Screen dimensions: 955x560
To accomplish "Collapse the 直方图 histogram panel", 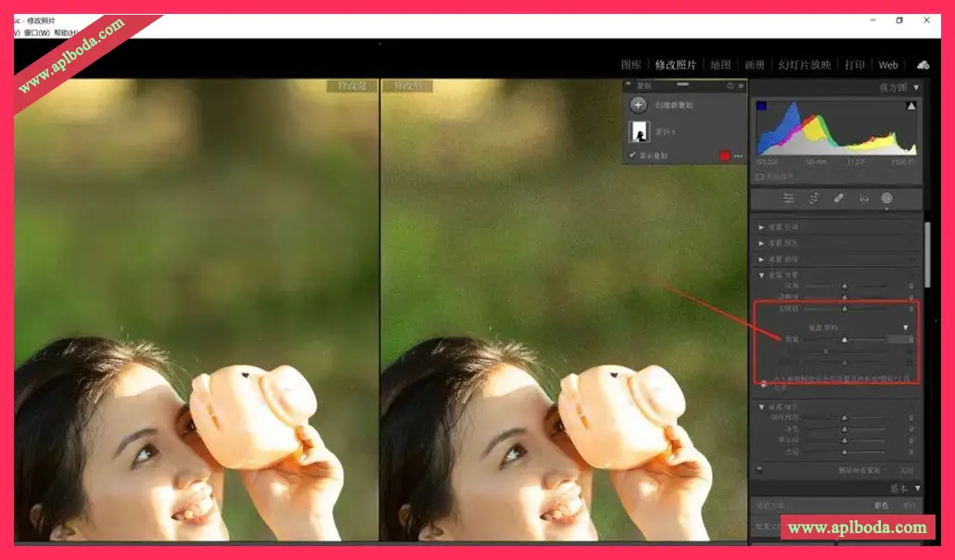I will (x=916, y=87).
